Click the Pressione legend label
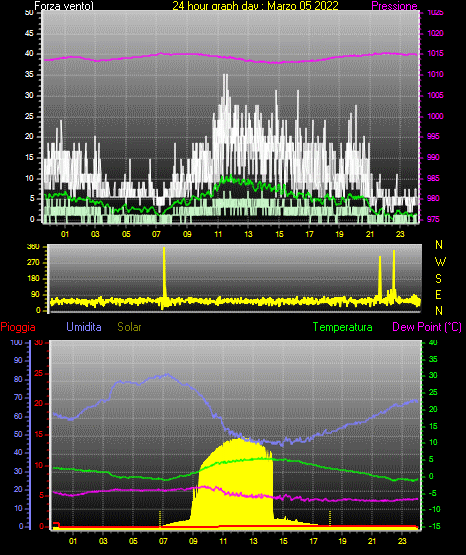Viewport: 466px width, 555px height. (394, 6)
